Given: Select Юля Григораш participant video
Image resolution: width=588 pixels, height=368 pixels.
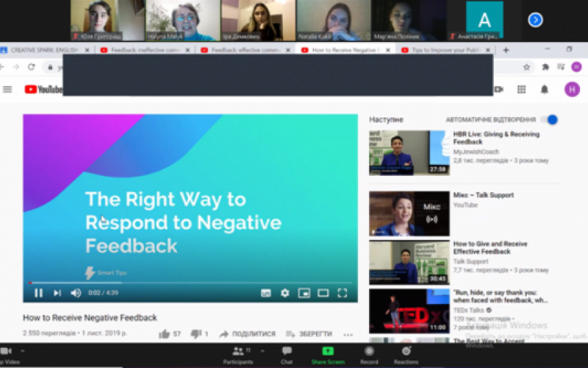Looking at the screenshot, I should click(x=107, y=21).
